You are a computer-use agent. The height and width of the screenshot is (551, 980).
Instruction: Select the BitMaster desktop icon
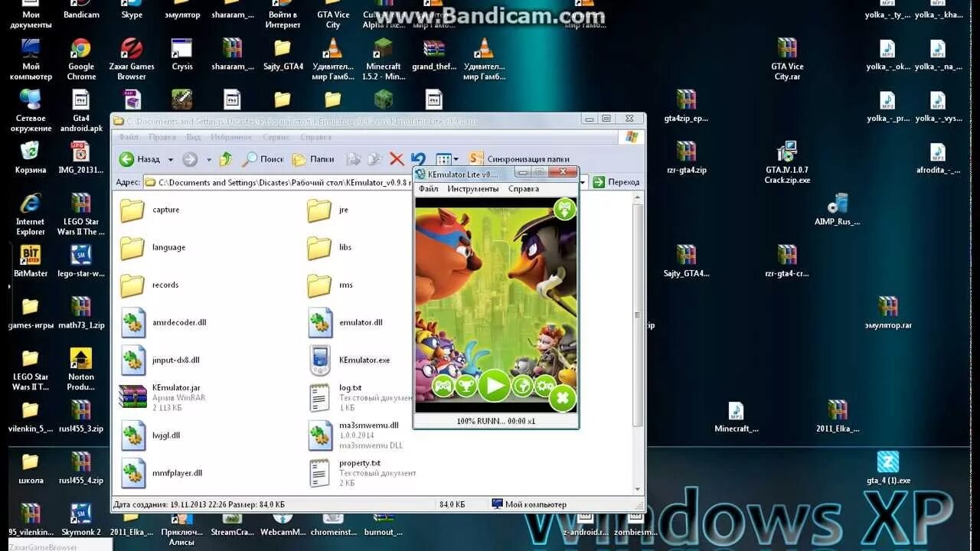pyautogui.click(x=31, y=261)
